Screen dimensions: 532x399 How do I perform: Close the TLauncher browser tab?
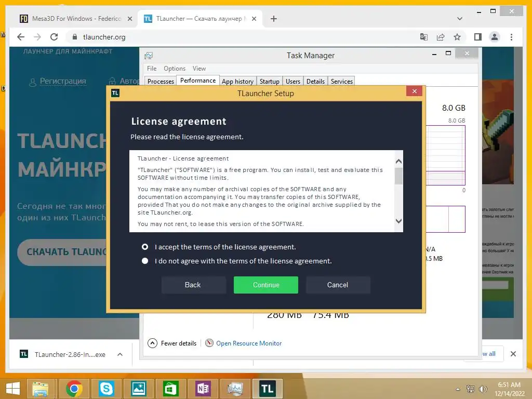pyautogui.click(x=254, y=19)
